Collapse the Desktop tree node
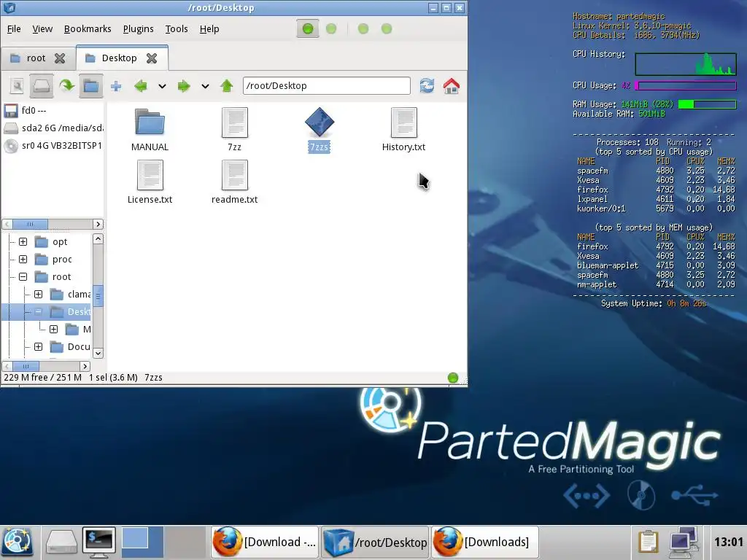Image resolution: width=747 pixels, height=560 pixels. 38,312
